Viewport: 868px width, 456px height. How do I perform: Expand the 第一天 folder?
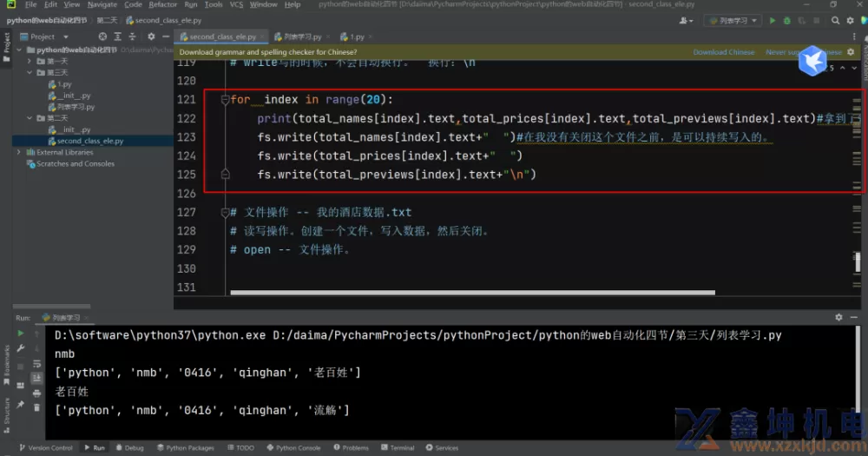pyautogui.click(x=30, y=61)
